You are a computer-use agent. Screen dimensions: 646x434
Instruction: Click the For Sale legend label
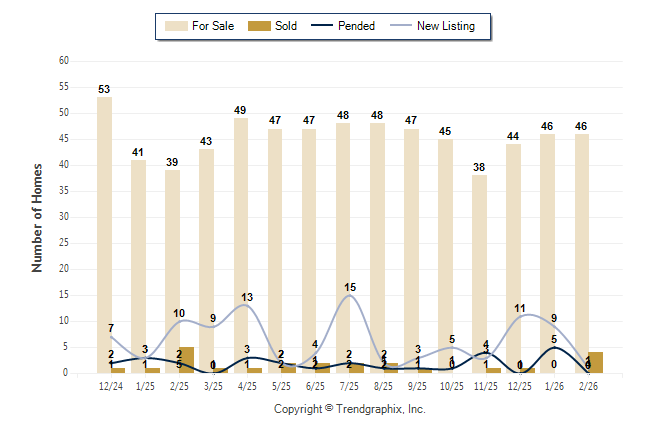(x=213, y=26)
